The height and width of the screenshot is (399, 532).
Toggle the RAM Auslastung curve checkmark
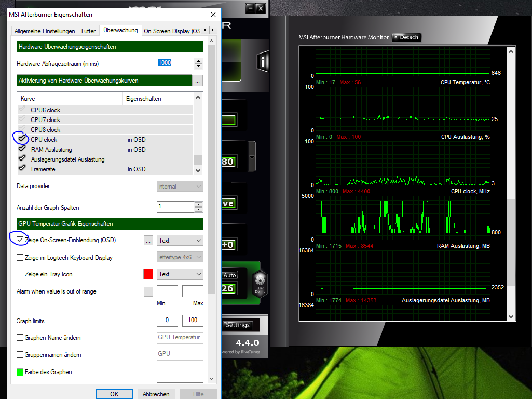(x=22, y=149)
